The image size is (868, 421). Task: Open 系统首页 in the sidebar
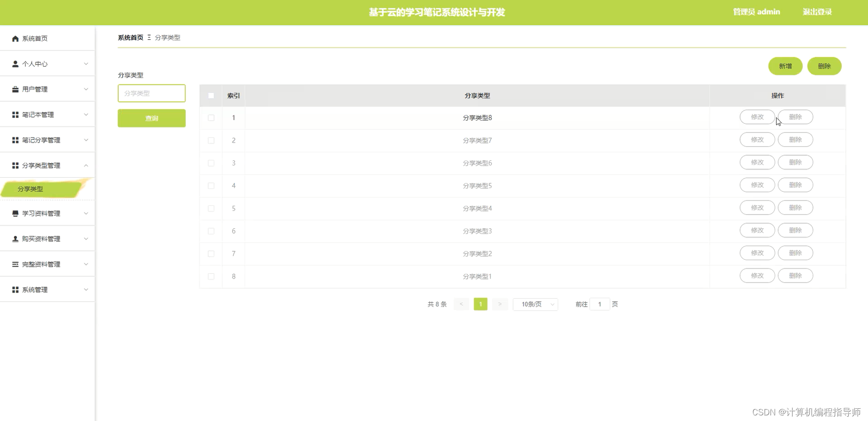click(x=47, y=38)
